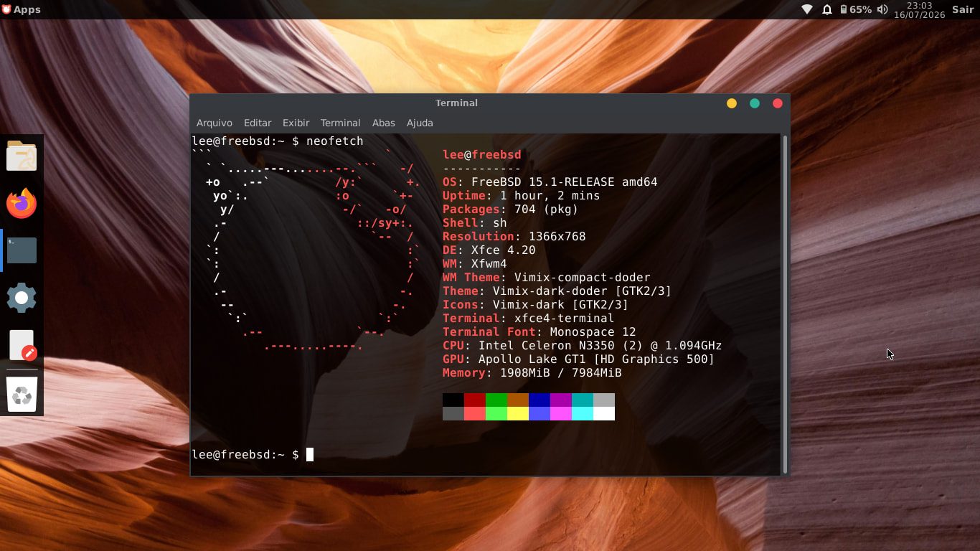
Task: Open the notifications bell icon
Action: point(827,9)
